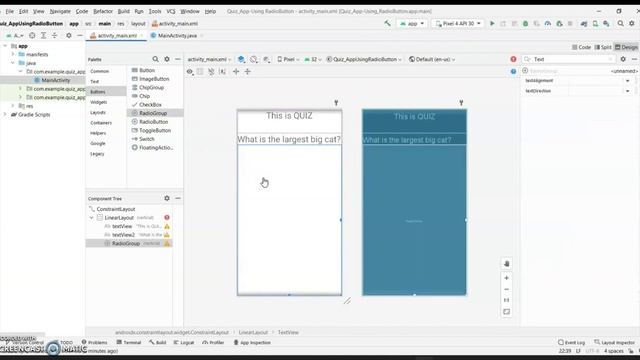
Task: Click the Make Project hammer icon
Action: click(x=387, y=24)
